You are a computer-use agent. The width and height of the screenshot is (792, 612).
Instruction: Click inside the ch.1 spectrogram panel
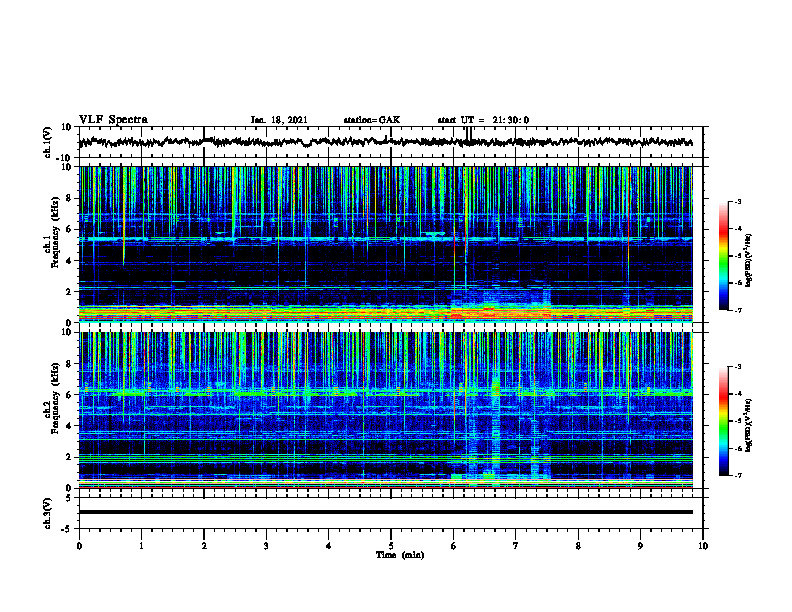[386, 244]
